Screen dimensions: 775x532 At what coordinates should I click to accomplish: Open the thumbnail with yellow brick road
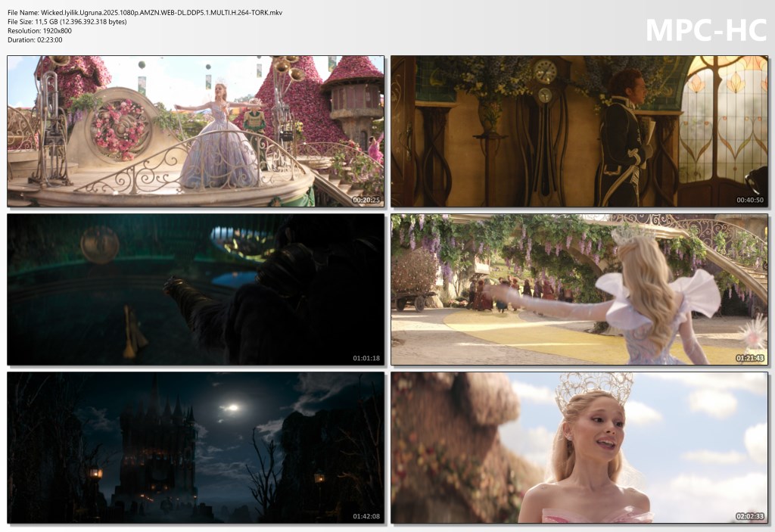(579, 289)
